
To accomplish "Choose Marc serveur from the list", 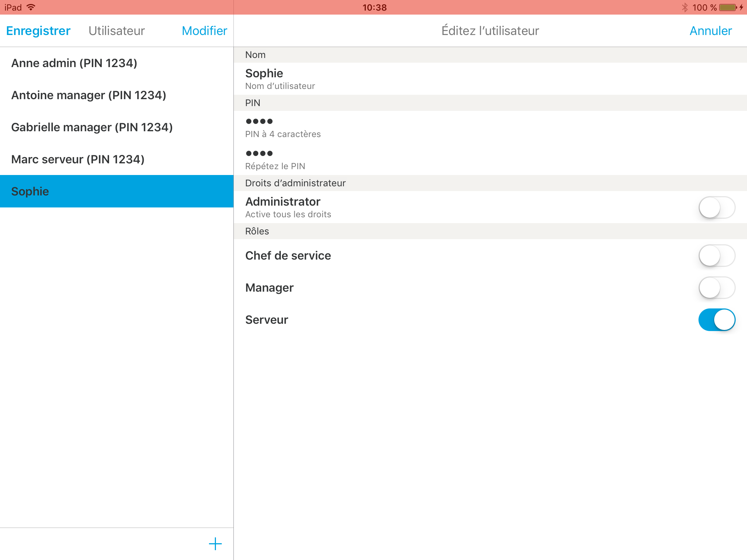I will 117,159.
